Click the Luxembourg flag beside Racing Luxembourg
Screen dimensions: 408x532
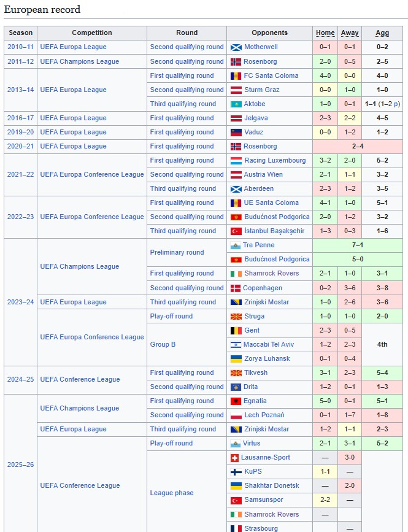click(236, 161)
